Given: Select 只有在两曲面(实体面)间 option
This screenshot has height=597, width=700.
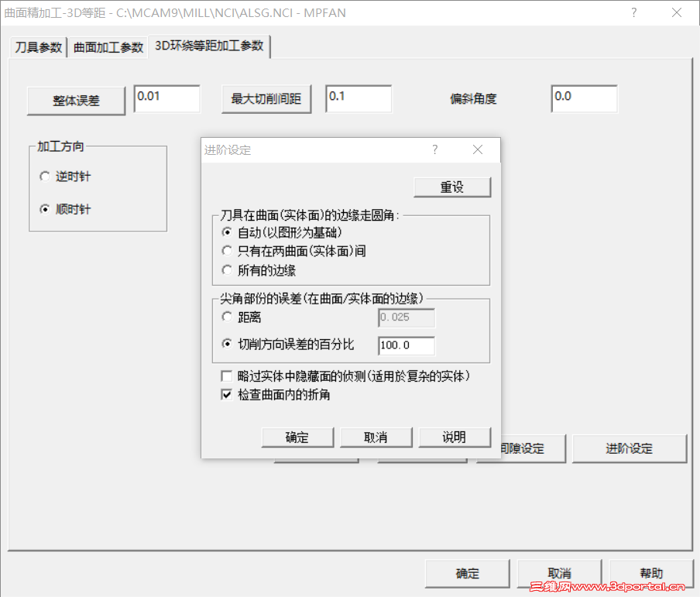Looking at the screenshot, I should point(225,251).
